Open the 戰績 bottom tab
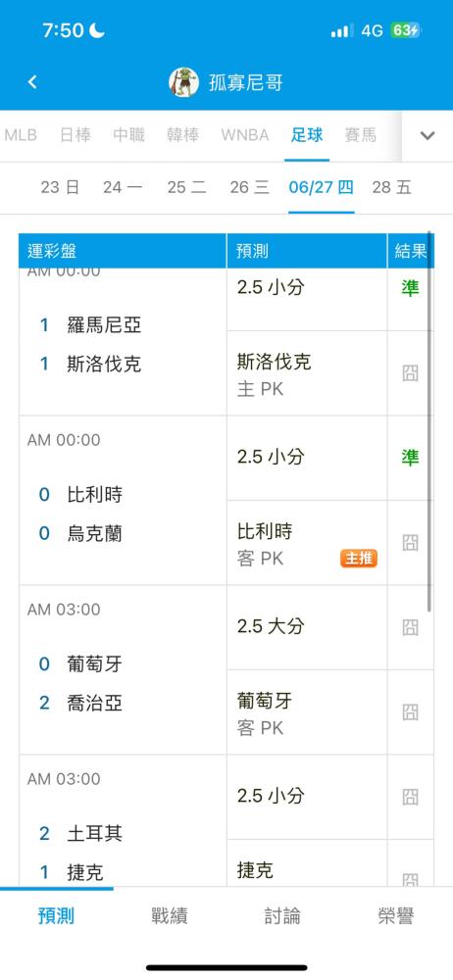 pos(170,916)
